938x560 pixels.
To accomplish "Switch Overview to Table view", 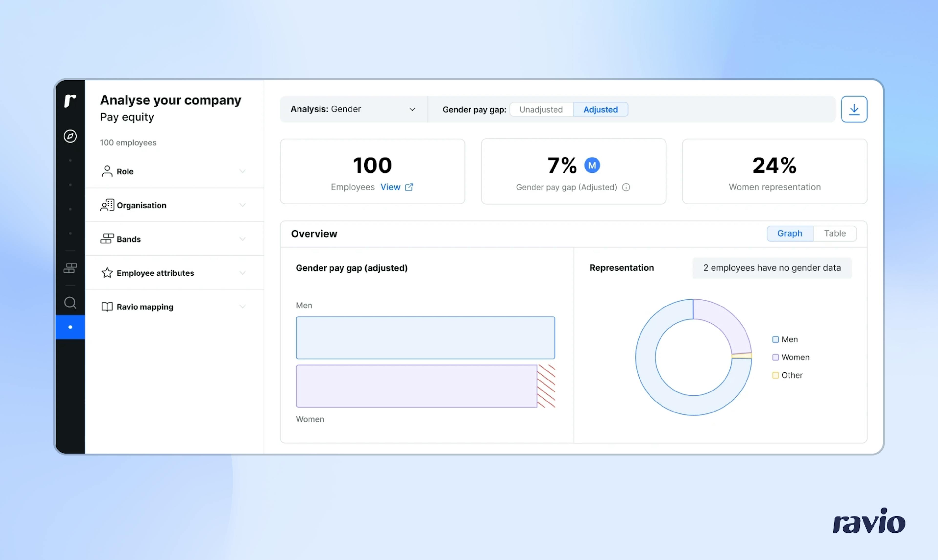I will [835, 233].
